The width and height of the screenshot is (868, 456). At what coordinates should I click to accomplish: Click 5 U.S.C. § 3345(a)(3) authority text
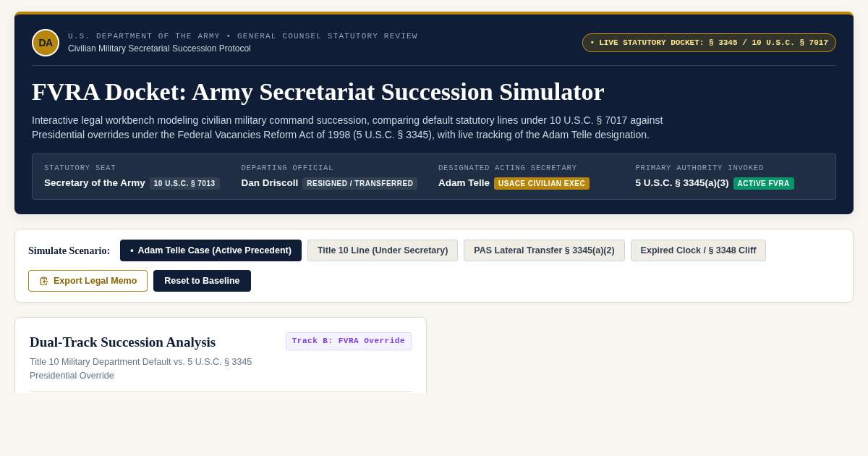point(682,183)
